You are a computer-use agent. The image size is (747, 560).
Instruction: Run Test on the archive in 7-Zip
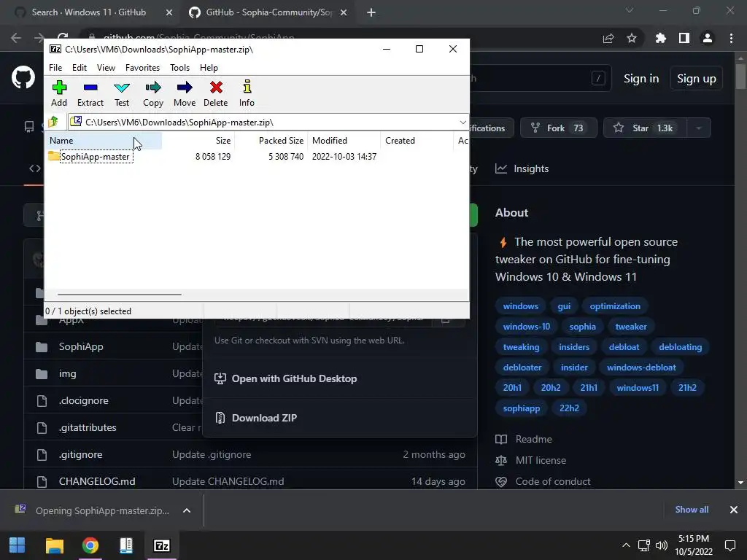[x=122, y=93]
